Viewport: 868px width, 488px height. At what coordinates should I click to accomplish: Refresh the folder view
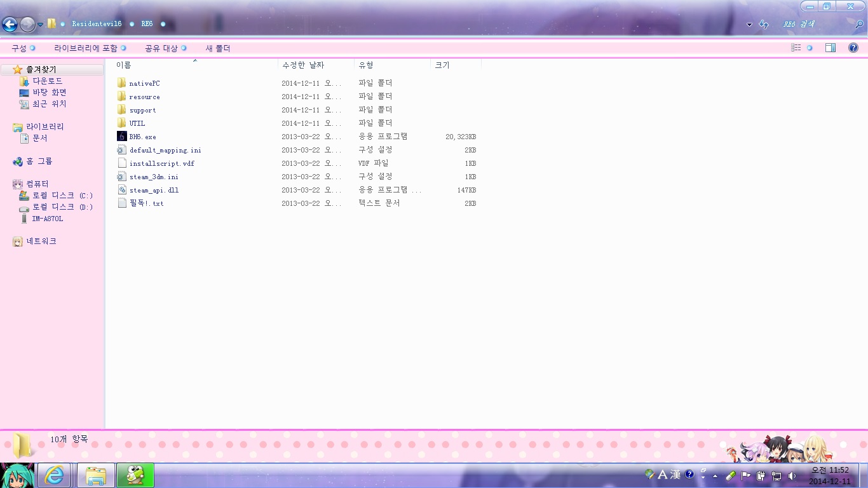tap(764, 24)
